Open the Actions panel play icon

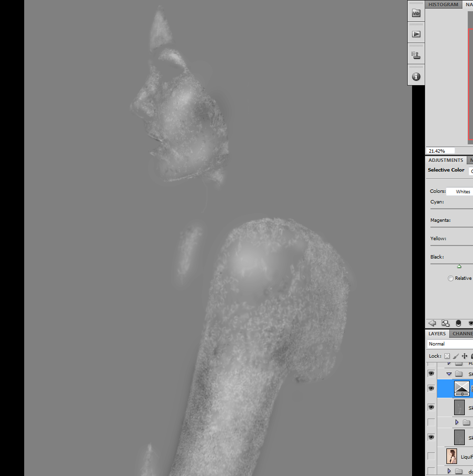click(x=416, y=34)
